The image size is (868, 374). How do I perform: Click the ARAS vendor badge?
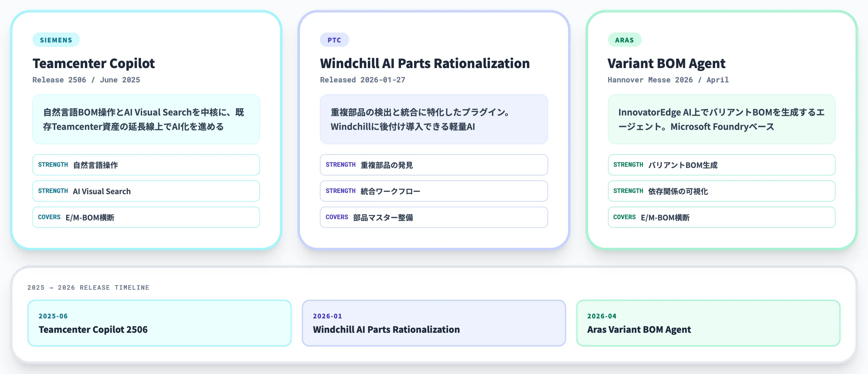point(624,40)
